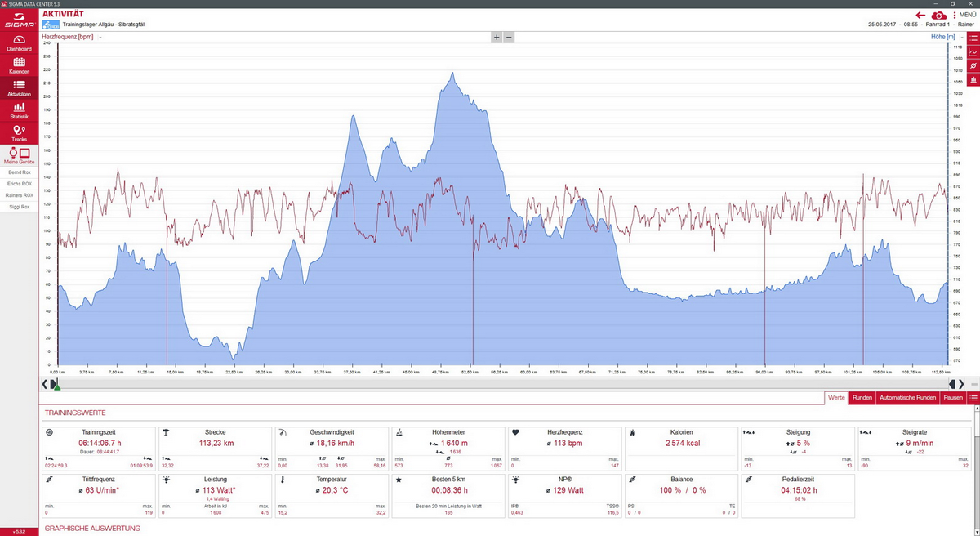Show the line chart view on right toolbar
The image size is (980, 536).
point(973,51)
